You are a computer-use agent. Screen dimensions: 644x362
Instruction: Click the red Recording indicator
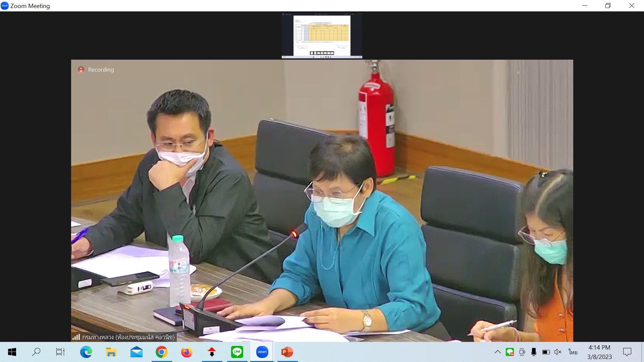click(x=81, y=70)
